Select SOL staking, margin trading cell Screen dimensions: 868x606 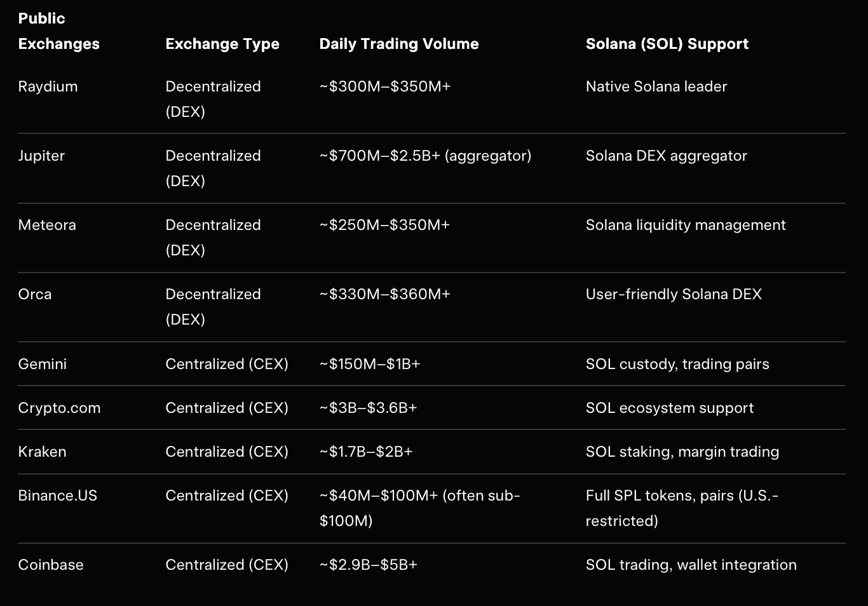click(x=682, y=452)
